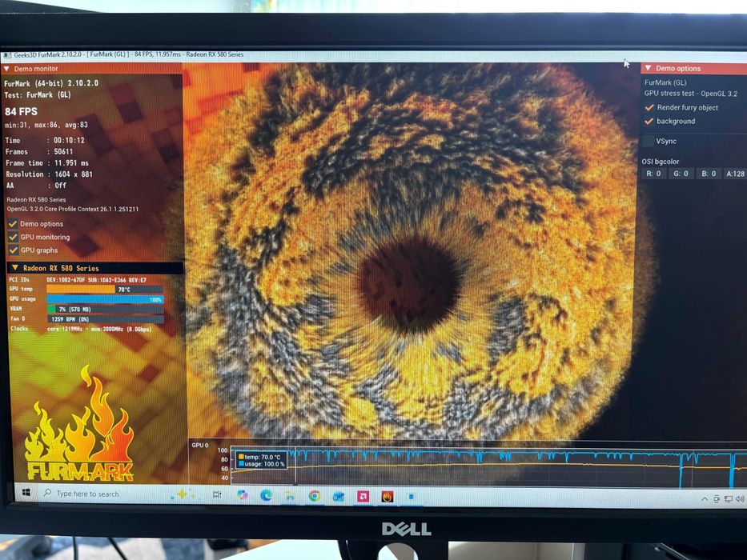
Task: Click the AA : Off row
Action: 36,186
